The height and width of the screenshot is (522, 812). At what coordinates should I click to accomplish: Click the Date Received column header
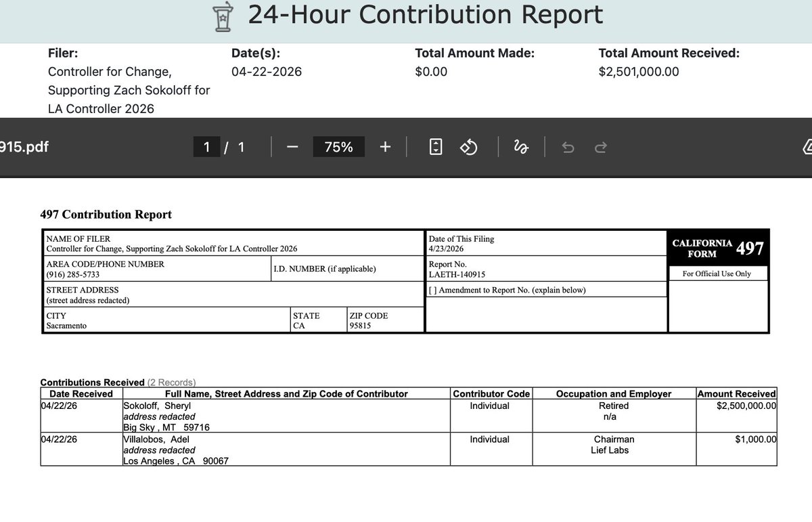(x=81, y=393)
